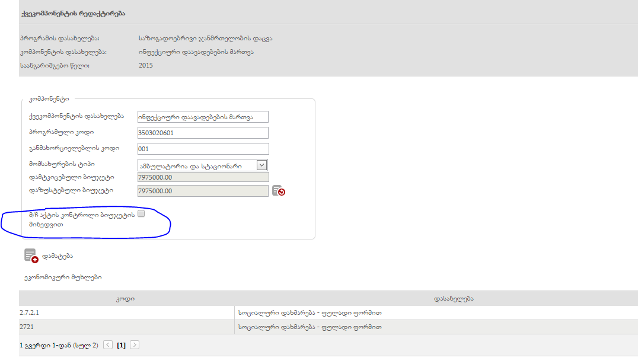Image resolution: width=638 pixels, height=364 pixels.
Task: Click the add document icon with red plus
Action: pyautogui.click(x=31, y=256)
